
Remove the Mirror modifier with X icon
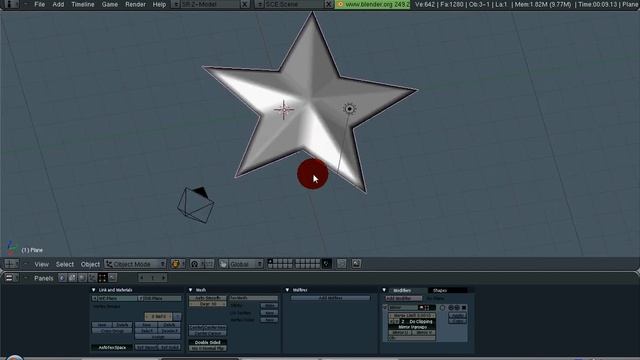(464, 307)
